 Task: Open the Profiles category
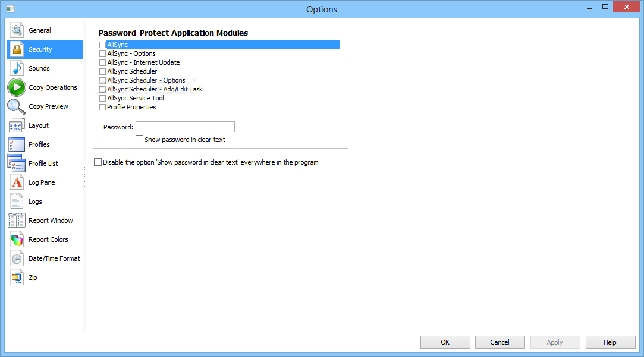[x=39, y=144]
